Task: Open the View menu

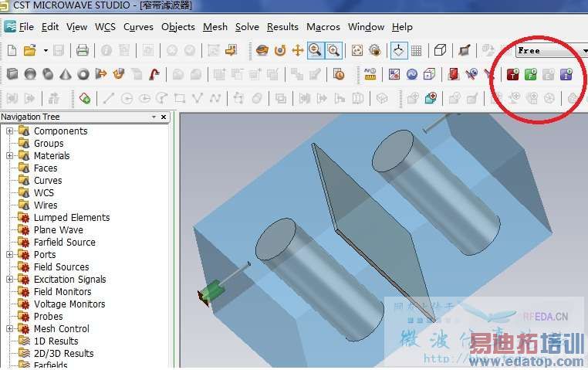Action: point(77,27)
